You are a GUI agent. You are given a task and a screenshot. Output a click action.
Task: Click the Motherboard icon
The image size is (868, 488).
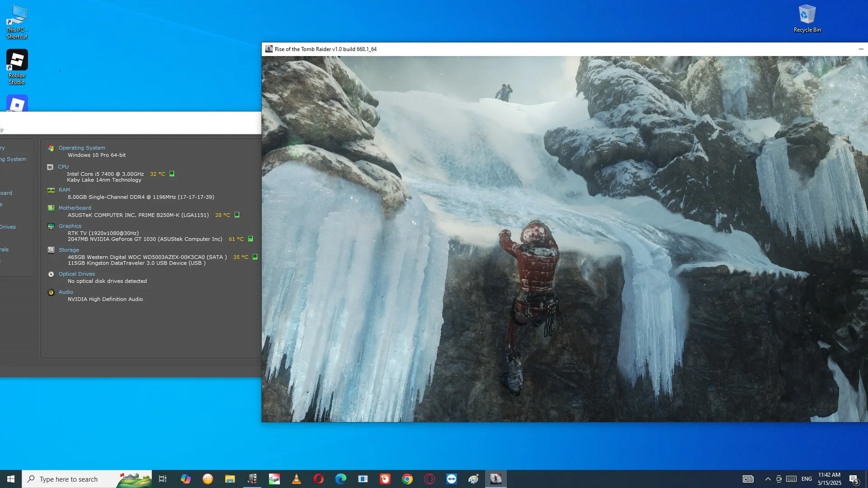click(51, 208)
